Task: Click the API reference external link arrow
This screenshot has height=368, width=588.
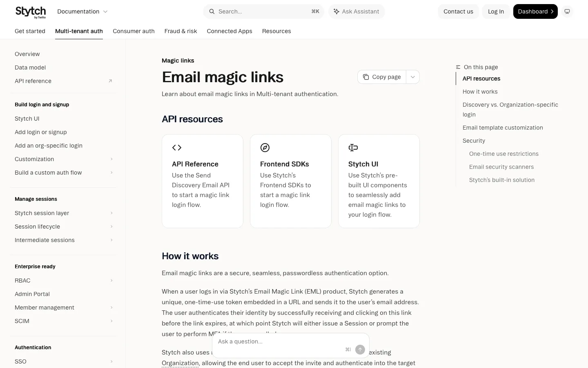Action: click(110, 81)
